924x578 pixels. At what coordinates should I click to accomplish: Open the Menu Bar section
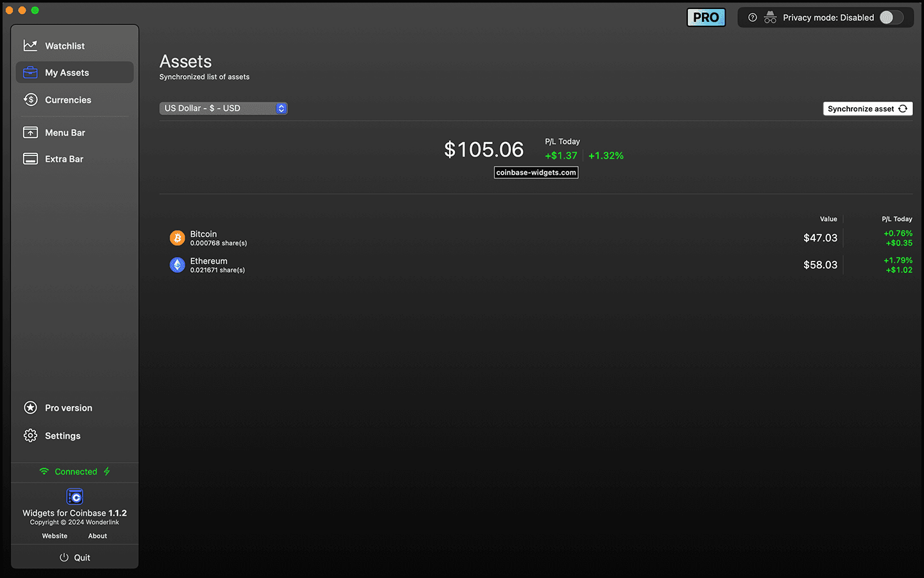[x=65, y=132]
